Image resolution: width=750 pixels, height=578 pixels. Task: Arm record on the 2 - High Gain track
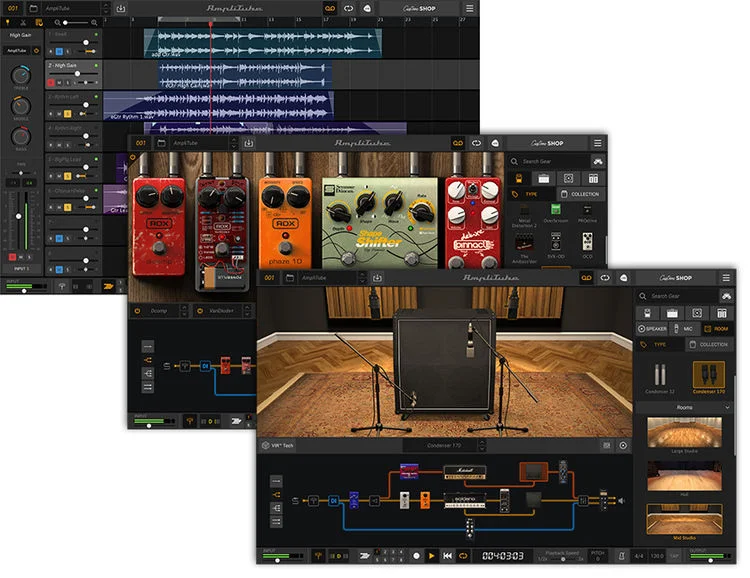(51, 83)
